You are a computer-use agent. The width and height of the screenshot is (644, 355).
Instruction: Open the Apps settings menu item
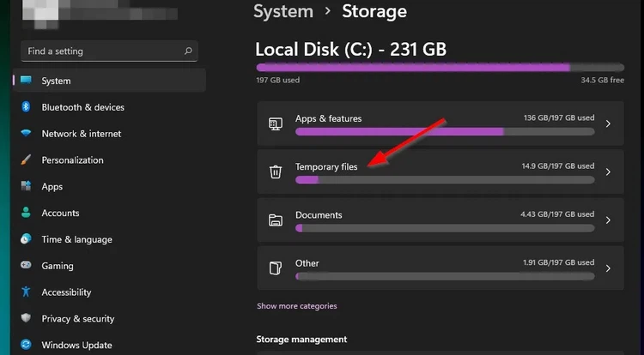[x=52, y=187]
